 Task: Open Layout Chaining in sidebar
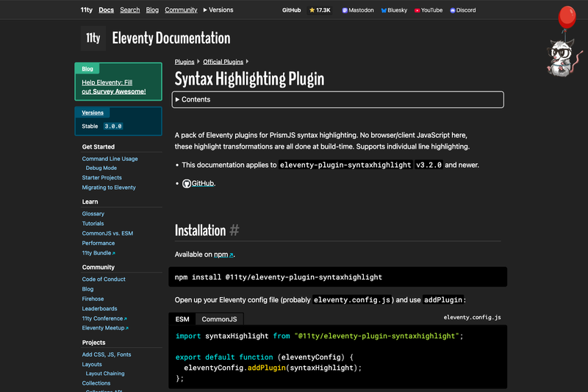click(x=105, y=374)
